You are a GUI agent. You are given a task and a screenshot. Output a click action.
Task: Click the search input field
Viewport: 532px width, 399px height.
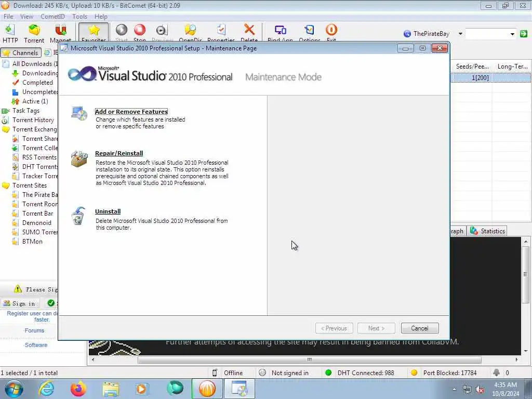coord(487,34)
